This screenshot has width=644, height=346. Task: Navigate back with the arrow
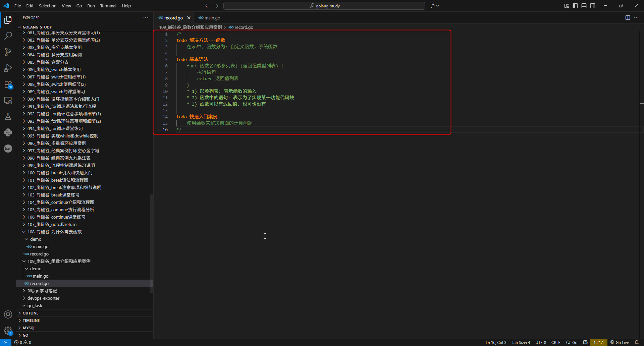tap(207, 6)
